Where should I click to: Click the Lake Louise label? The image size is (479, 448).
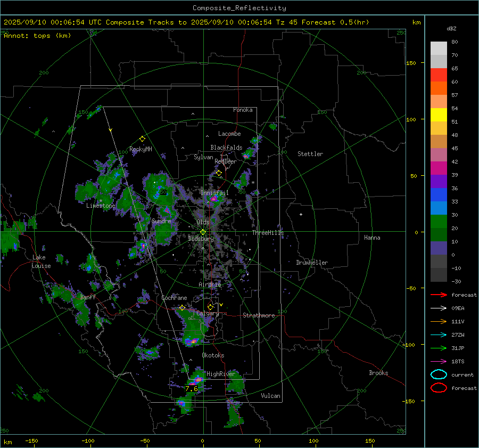(41, 262)
